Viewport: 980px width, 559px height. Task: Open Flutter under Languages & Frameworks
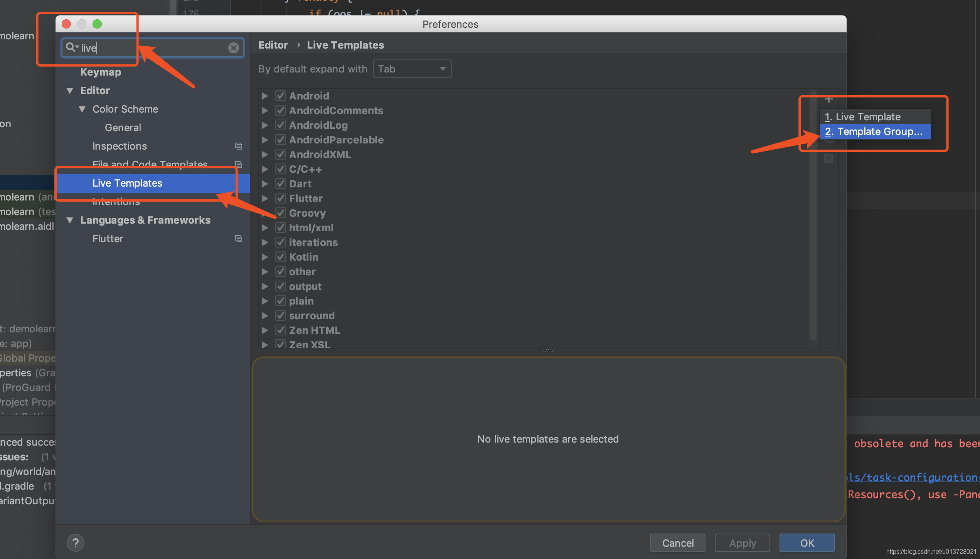coord(108,239)
